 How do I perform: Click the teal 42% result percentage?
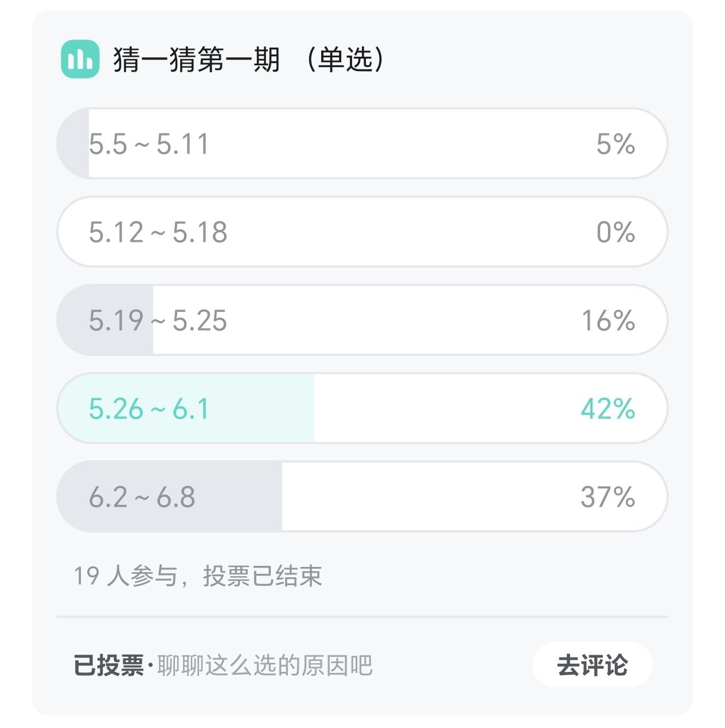(x=607, y=409)
